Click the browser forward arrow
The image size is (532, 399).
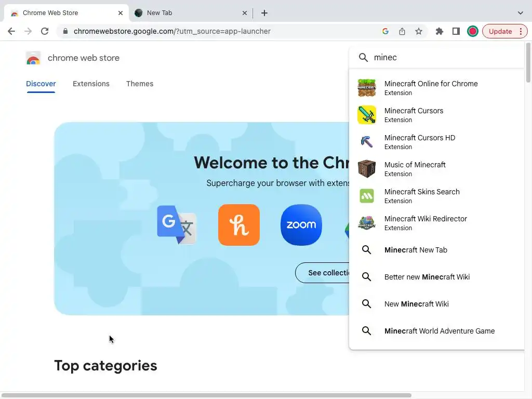pos(28,31)
